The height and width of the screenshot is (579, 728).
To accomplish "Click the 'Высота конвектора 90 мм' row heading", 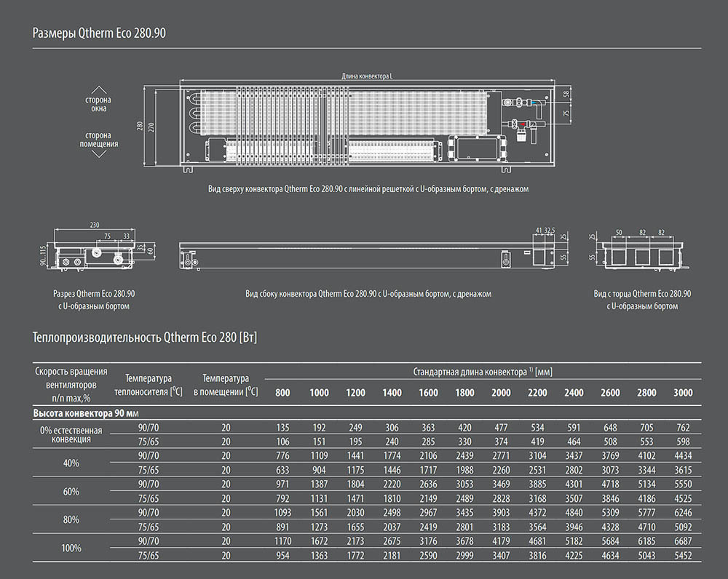I will pyautogui.click(x=86, y=413).
